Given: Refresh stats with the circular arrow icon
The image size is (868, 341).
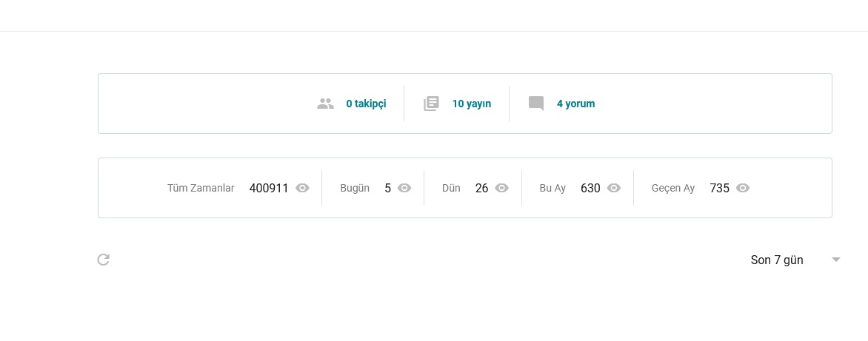Looking at the screenshot, I should point(104,259).
